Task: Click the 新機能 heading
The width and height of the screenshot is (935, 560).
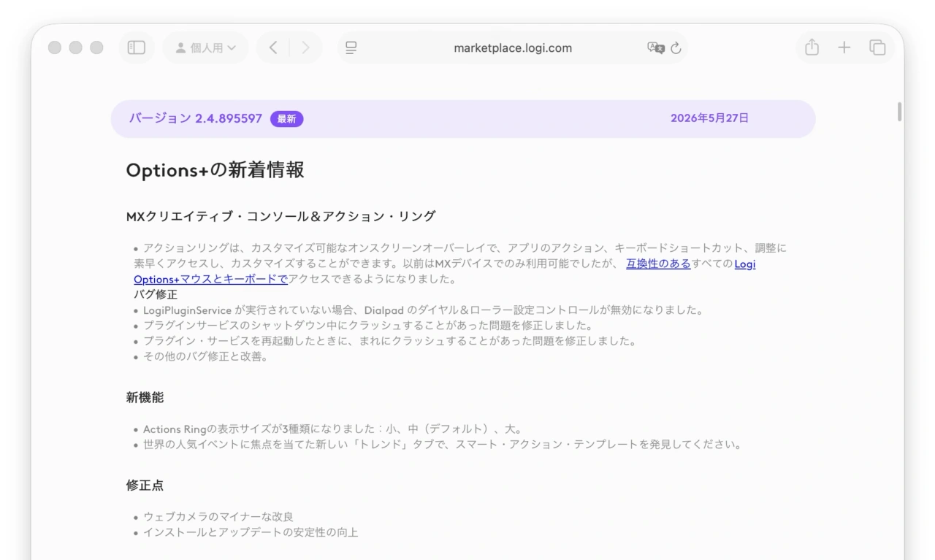Action: coord(145,398)
